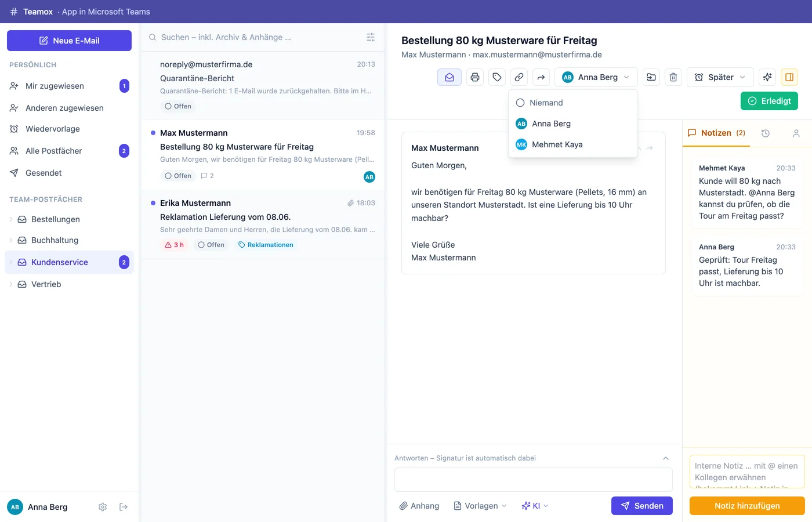The width and height of the screenshot is (812, 522).
Task: Open settings gear next to Anna Berg
Action: tap(103, 507)
